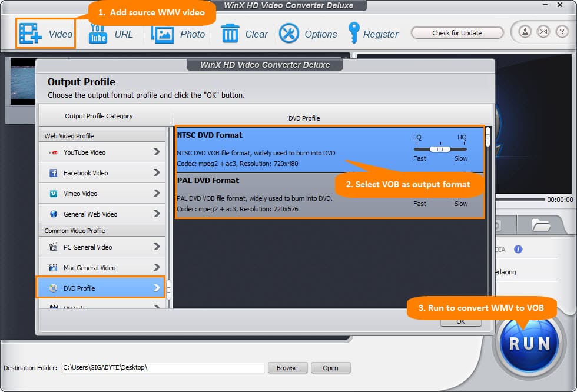Screen dimensions: 577x392
Task: Click the Mac General Video icon
Action: 54,267
